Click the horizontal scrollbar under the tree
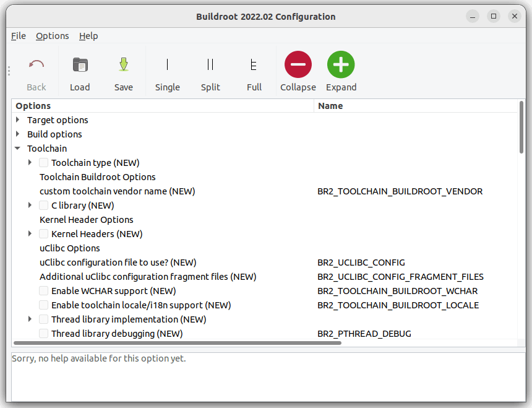The height and width of the screenshot is (408, 532). coord(177,342)
